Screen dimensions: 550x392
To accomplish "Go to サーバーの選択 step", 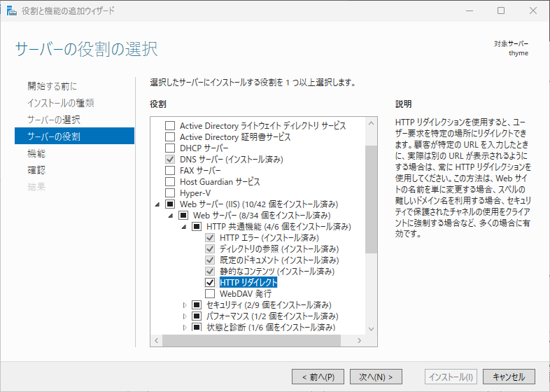I will coord(54,120).
